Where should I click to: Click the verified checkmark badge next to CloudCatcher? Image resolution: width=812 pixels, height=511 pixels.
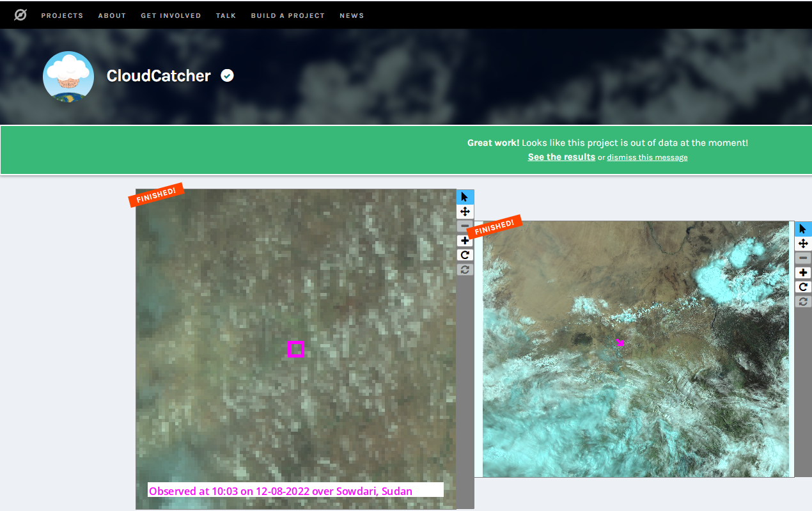pyautogui.click(x=227, y=75)
